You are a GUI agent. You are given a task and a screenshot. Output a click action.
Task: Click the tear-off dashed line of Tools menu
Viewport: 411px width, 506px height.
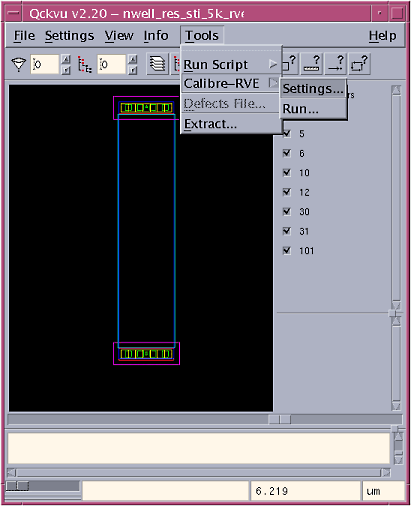pos(231,51)
